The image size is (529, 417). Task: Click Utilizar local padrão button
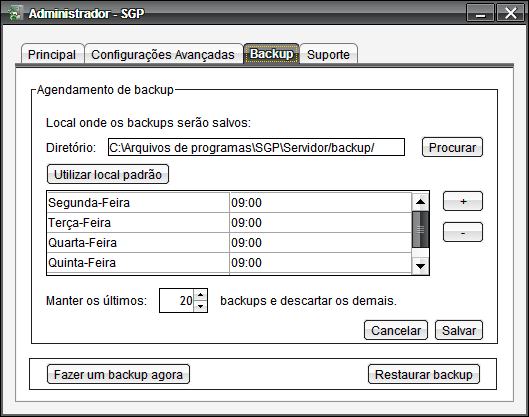pyautogui.click(x=108, y=174)
